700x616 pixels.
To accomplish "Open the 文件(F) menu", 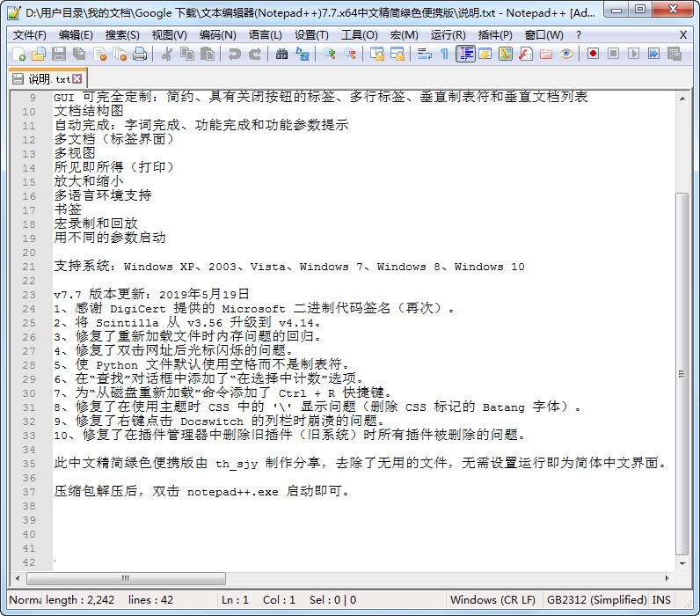I will (x=30, y=35).
